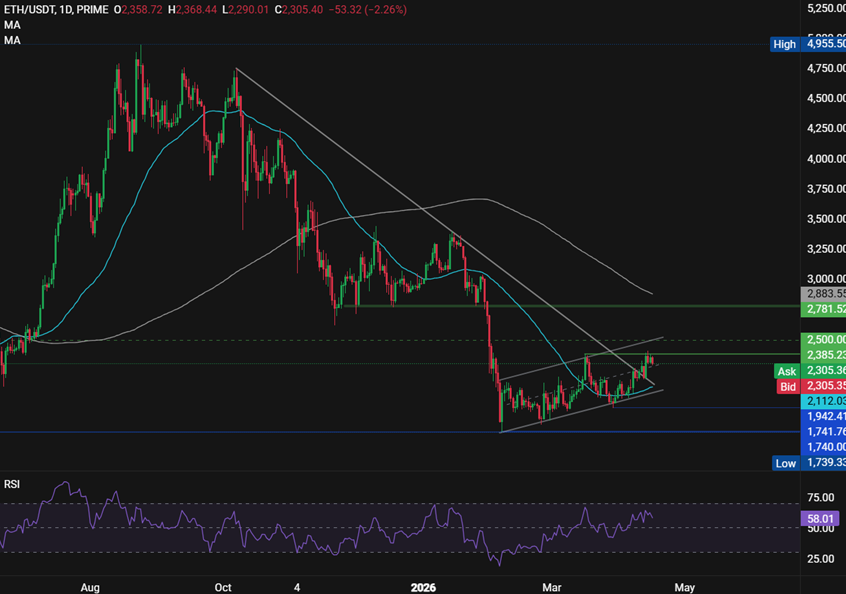Select the second MA indicator legend
The height and width of the screenshot is (594, 846).
point(10,40)
